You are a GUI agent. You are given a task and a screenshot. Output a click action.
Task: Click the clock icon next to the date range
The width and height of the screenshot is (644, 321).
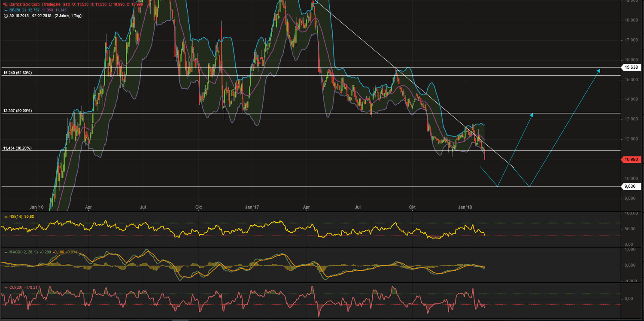pos(6,15)
